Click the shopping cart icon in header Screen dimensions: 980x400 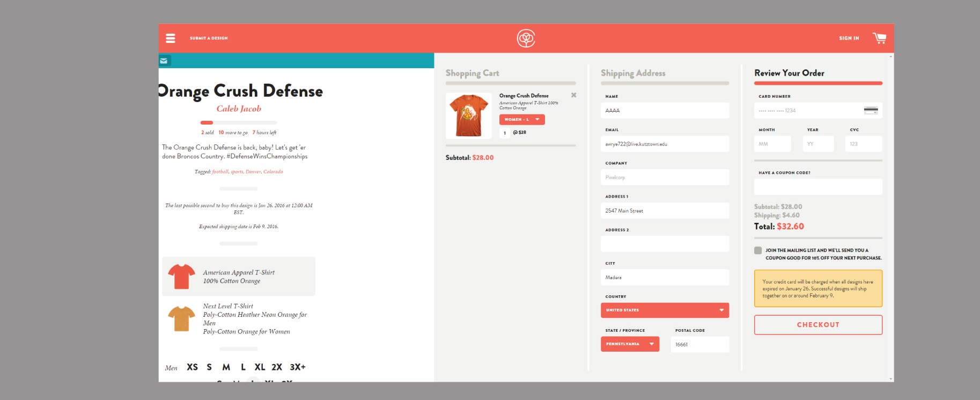tap(879, 38)
